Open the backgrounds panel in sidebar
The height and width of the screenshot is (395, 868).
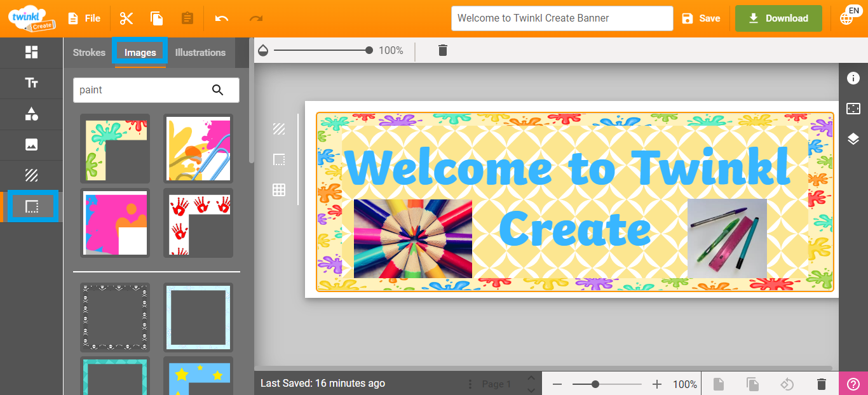point(31,175)
